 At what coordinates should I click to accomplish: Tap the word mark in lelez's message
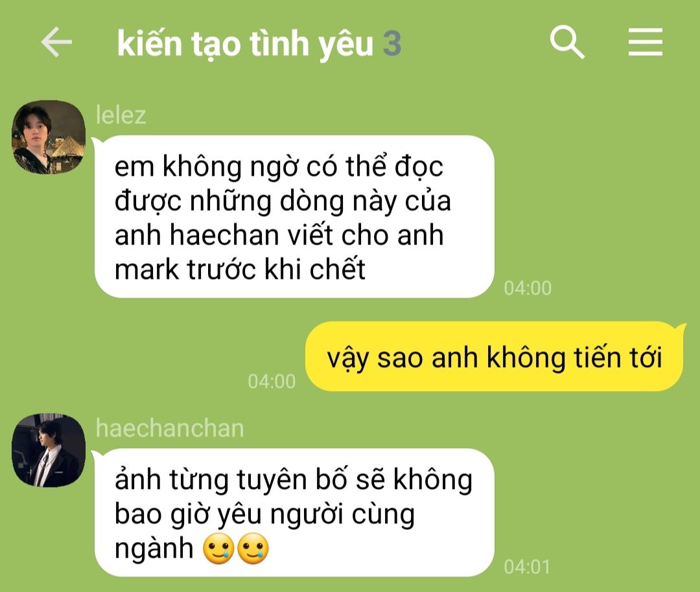point(146,269)
